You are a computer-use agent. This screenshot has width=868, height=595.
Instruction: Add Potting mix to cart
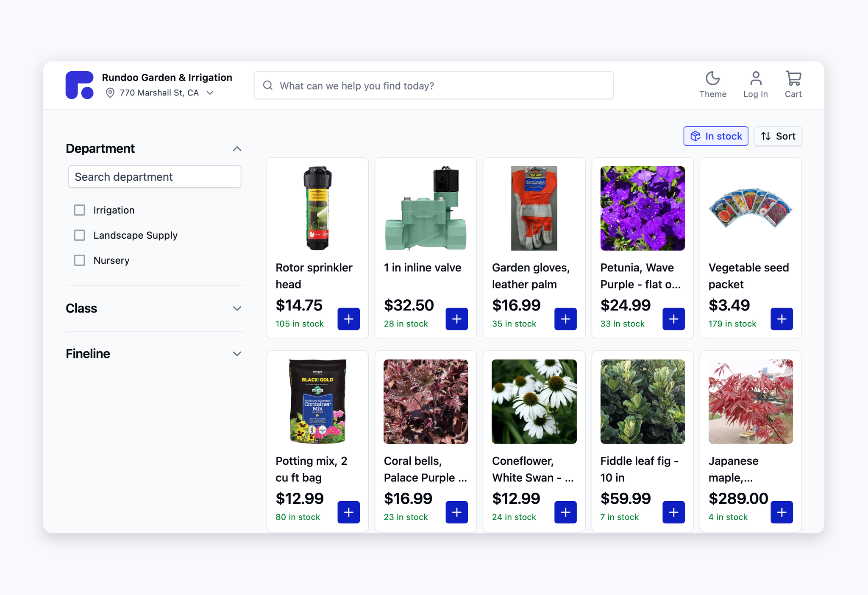tap(348, 512)
